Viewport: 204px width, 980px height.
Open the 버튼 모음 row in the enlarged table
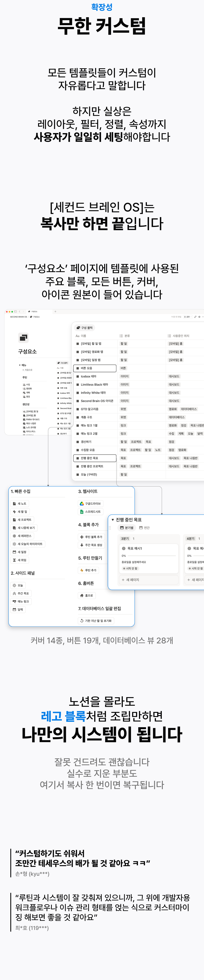pyautogui.click(x=95, y=368)
